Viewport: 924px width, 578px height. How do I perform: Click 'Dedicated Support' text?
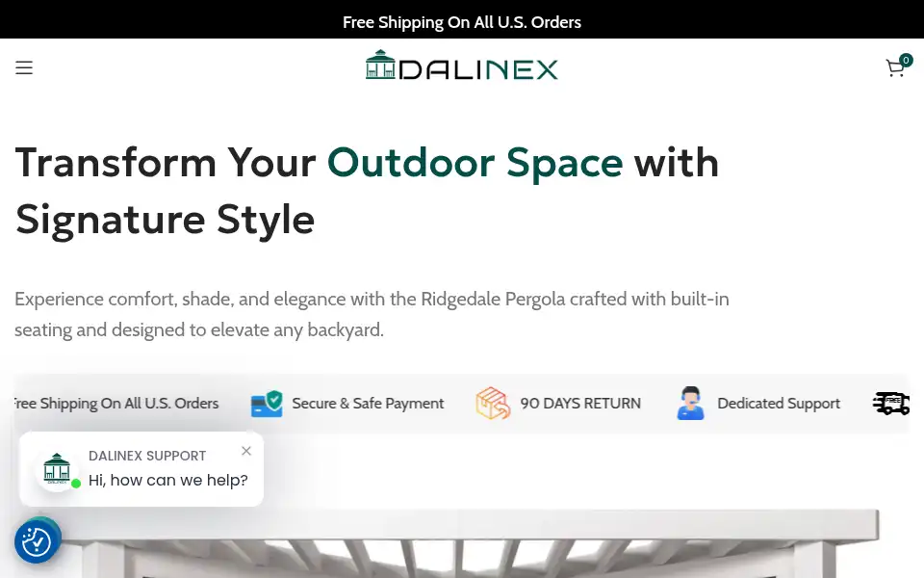(779, 404)
